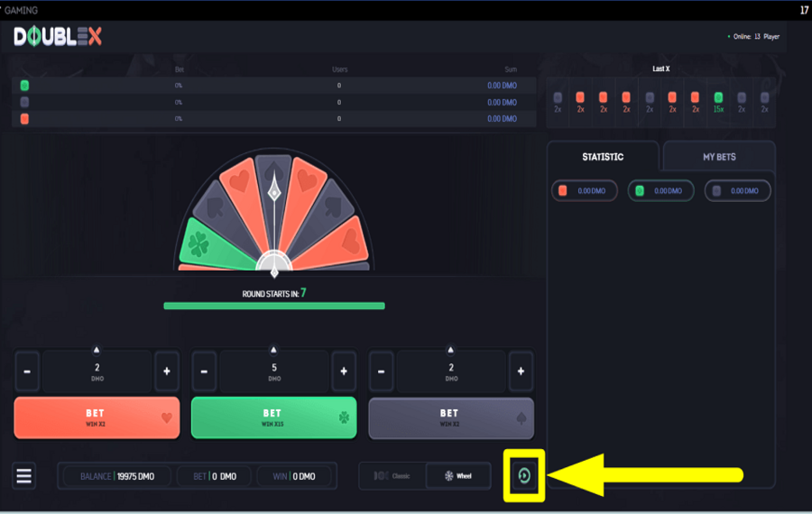The height and width of the screenshot is (514, 812).
Task: Click the green clover row icon in bet table
Action: tap(24, 86)
